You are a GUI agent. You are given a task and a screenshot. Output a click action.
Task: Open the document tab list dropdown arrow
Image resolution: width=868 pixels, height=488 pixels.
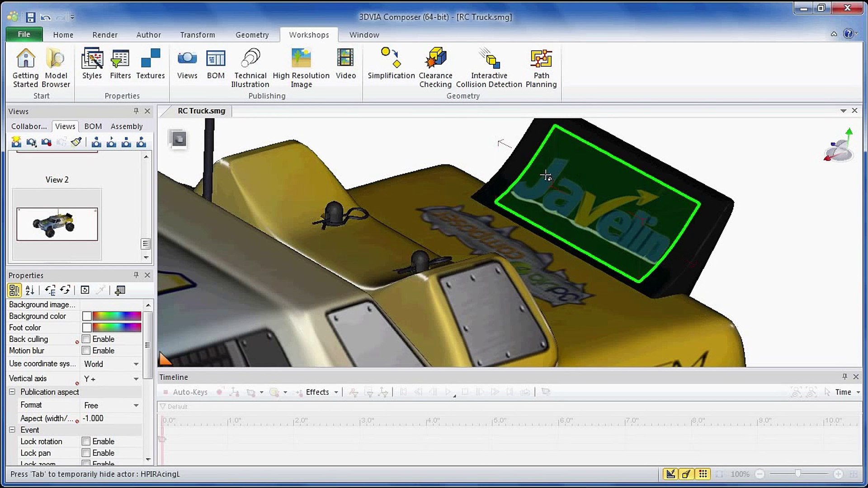click(843, 111)
